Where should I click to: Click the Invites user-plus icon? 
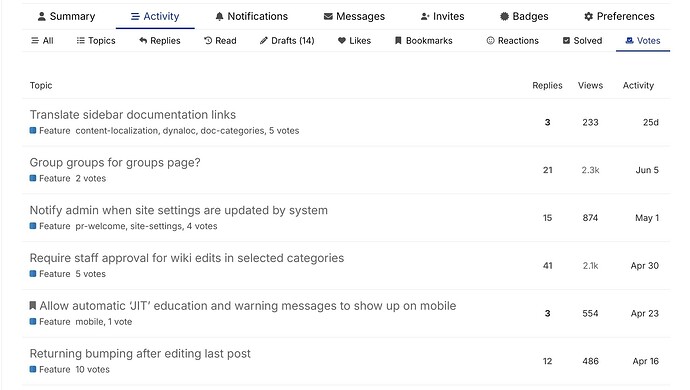coord(425,17)
